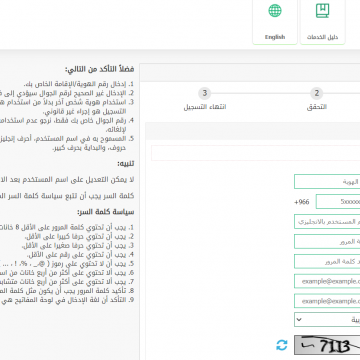
Task: Click the تنبيه heading
Action: tap(126, 164)
